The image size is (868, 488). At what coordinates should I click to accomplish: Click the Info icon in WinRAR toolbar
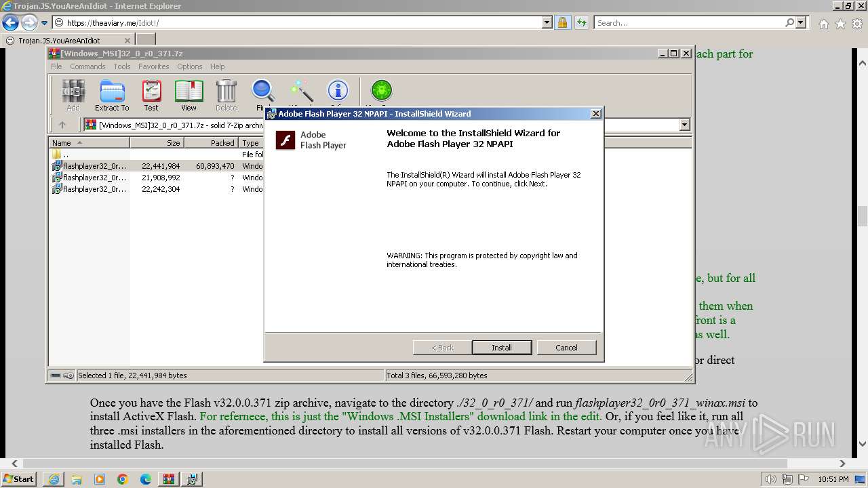(x=338, y=91)
